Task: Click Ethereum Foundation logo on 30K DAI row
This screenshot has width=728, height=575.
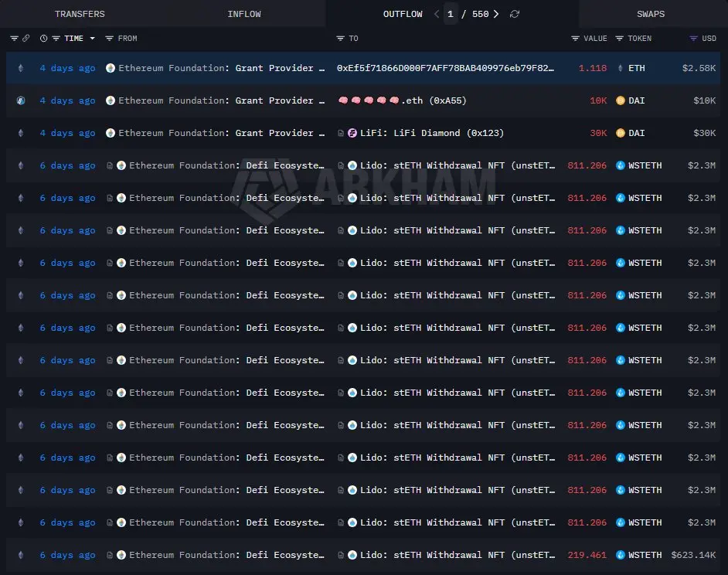Action: pos(111,133)
